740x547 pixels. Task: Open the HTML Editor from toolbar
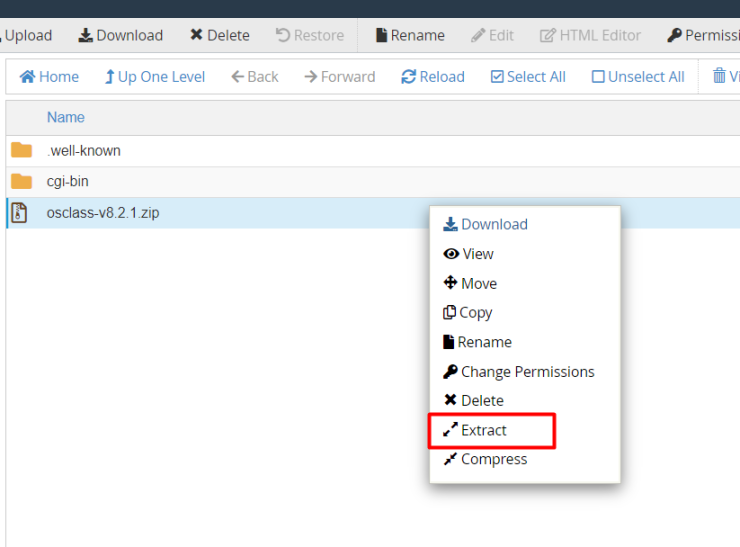(x=590, y=35)
